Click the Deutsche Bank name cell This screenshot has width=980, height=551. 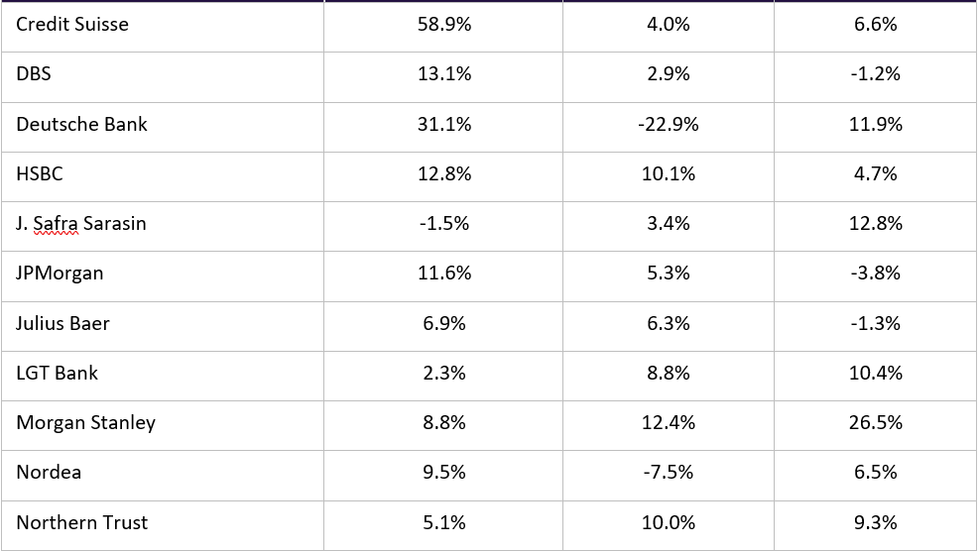click(81, 124)
